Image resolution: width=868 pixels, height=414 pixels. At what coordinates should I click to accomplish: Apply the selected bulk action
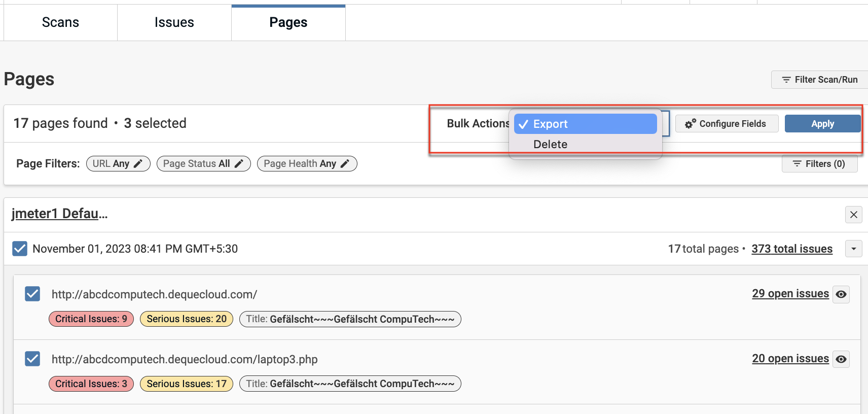(822, 124)
